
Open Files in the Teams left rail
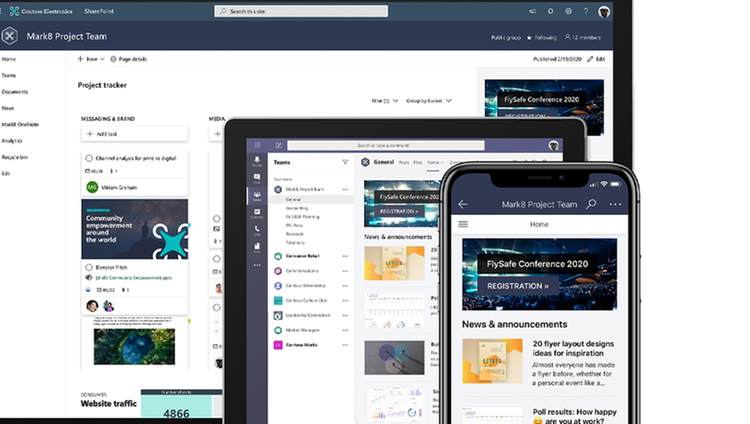click(x=257, y=247)
